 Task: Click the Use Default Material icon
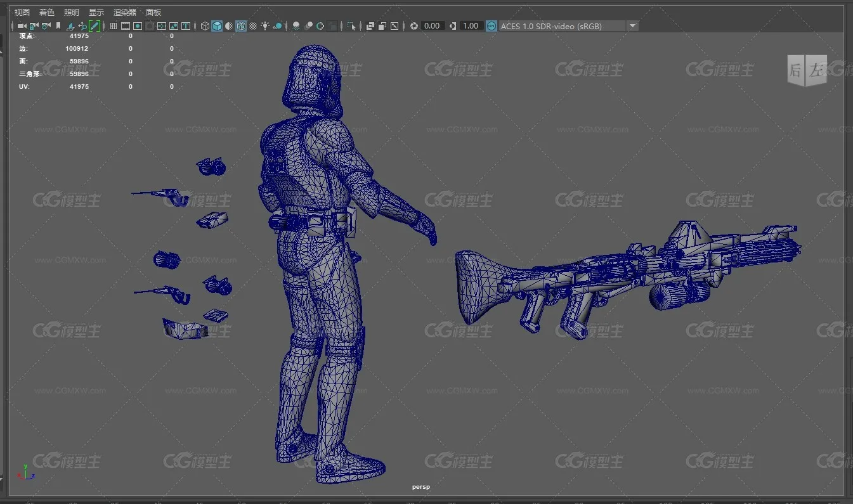[229, 26]
